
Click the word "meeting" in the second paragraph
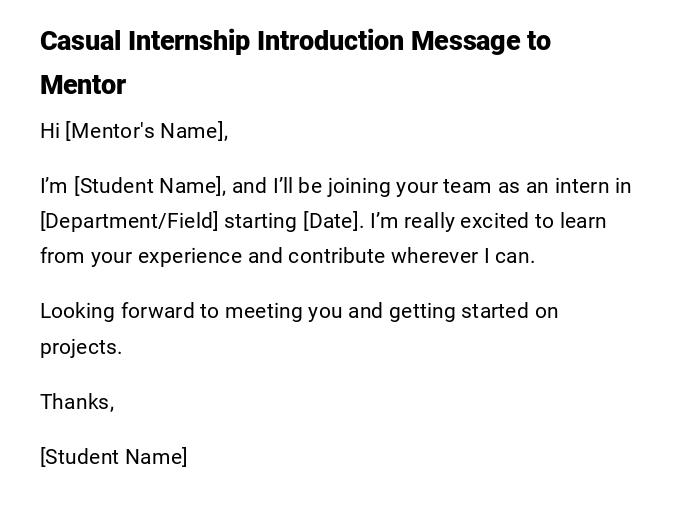(x=263, y=311)
